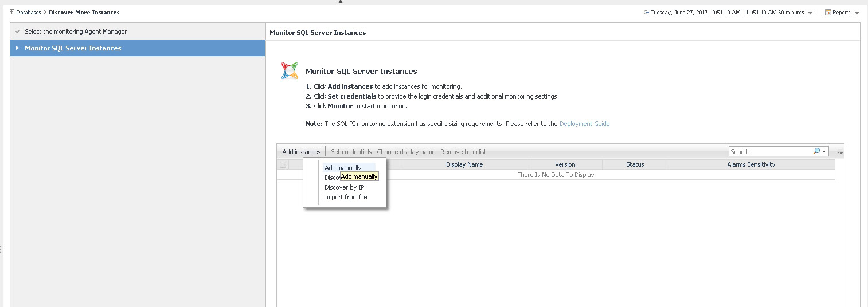Expand the time range dropdown arrow
This screenshot has height=307, width=868.
(x=810, y=13)
